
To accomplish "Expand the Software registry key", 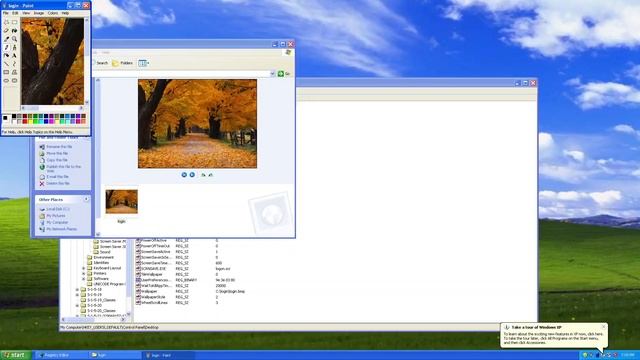I will click(83, 279).
